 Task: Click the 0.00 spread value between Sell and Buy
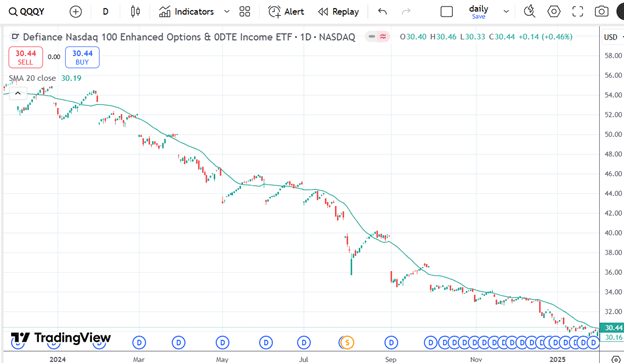coord(54,57)
